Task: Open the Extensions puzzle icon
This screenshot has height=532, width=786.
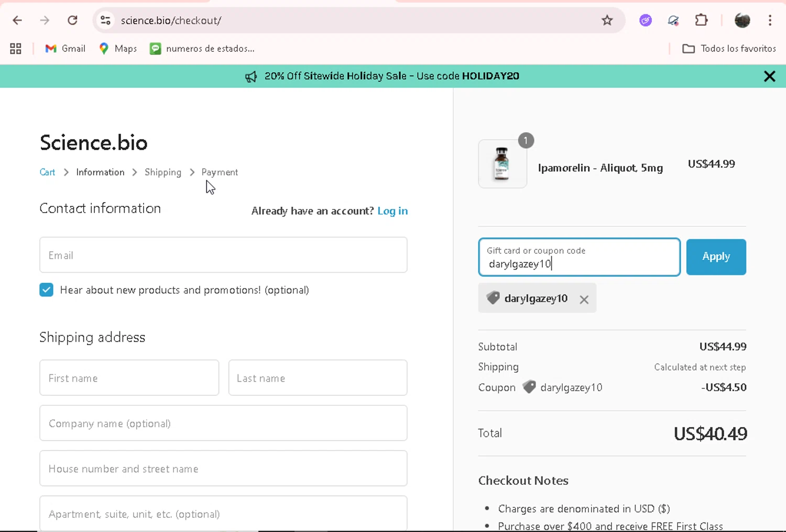Action: (701, 20)
